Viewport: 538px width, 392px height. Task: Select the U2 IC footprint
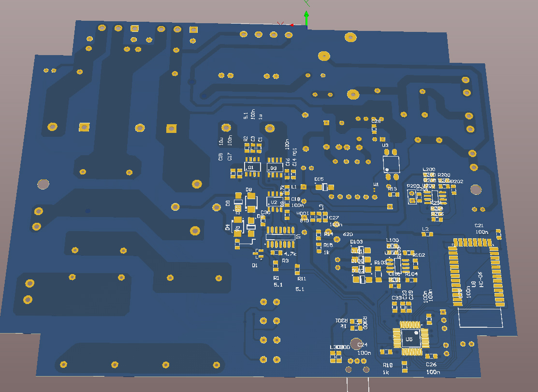pyautogui.click(x=276, y=202)
